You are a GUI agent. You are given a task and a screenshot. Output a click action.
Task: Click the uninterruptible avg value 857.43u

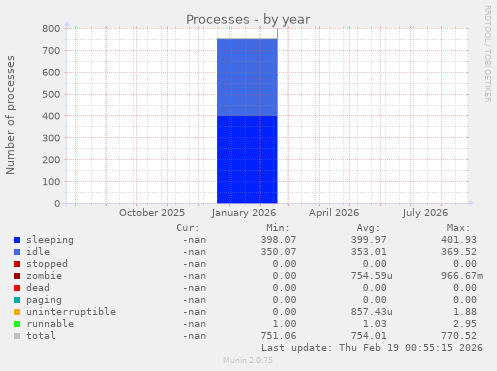click(372, 312)
